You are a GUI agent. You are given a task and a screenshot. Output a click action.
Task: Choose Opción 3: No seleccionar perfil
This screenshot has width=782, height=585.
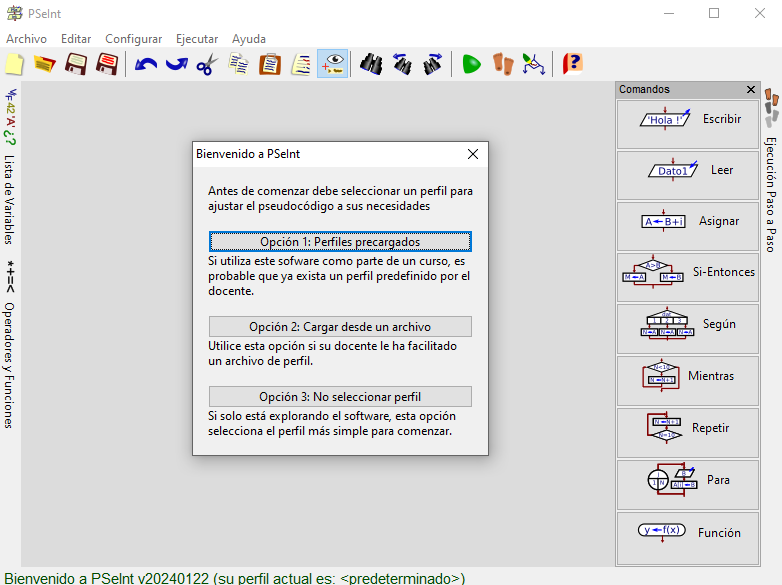340,396
